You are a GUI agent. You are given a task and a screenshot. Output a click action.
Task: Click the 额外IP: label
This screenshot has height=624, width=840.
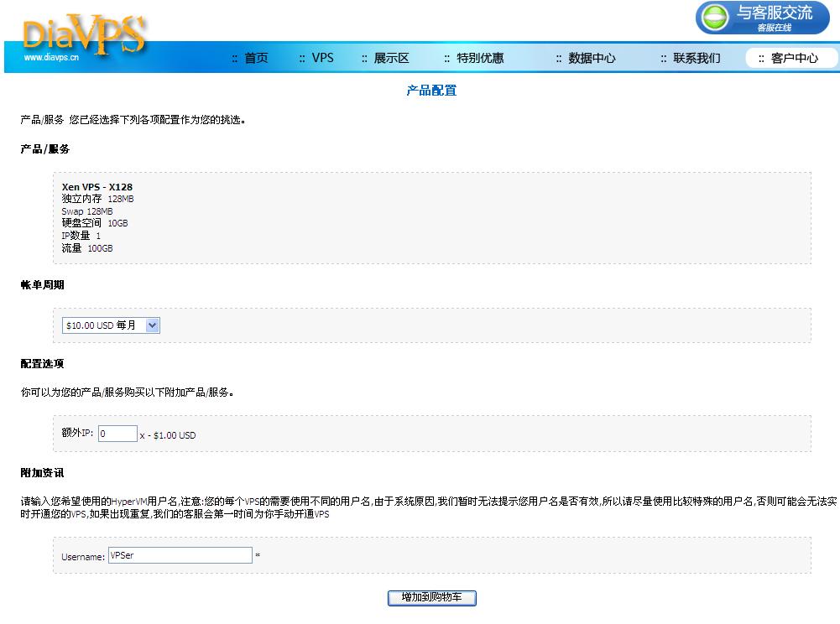78,432
